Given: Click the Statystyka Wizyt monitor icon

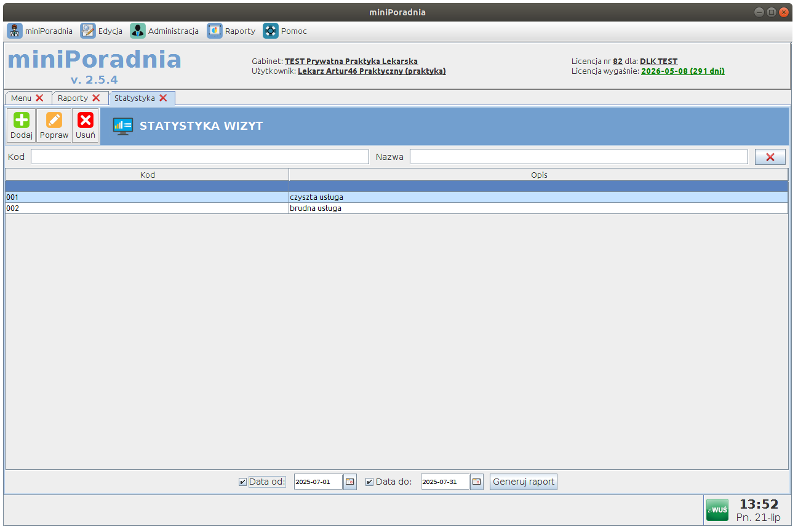Looking at the screenshot, I should [122, 126].
